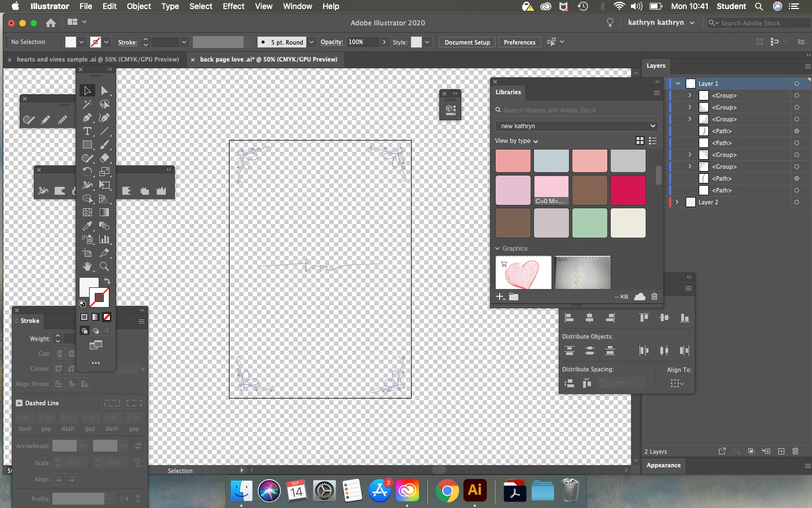Click the Opacity label link

tap(332, 42)
